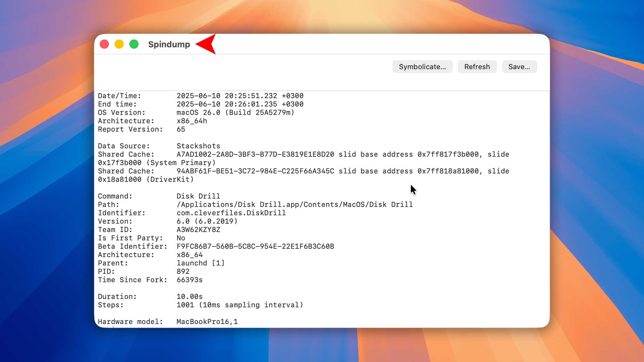This screenshot has height=362, width=644.
Task: Click version value 6.0 (6.0.2019)
Action: coord(207,221)
